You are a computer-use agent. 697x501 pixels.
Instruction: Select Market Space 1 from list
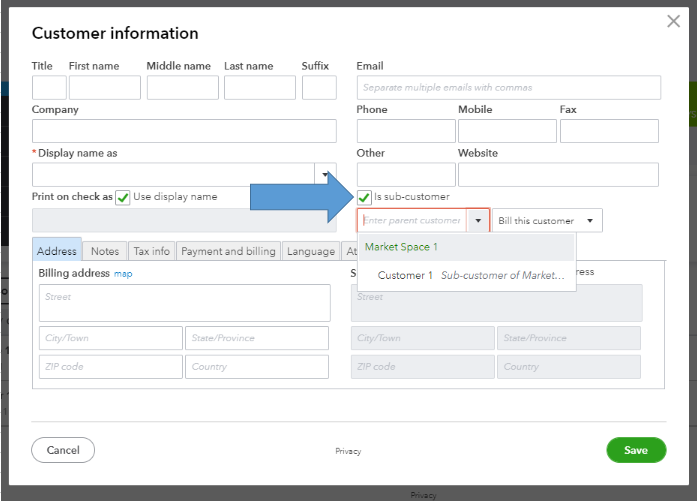(401, 247)
